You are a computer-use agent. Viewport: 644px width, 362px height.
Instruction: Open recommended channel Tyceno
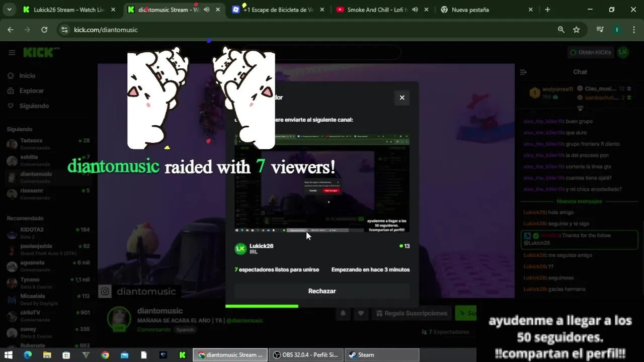pos(48,283)
